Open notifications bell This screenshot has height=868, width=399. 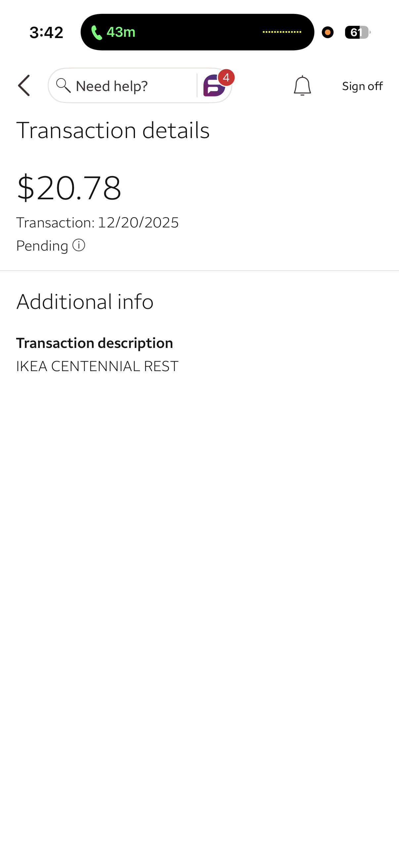click(302, 86)
